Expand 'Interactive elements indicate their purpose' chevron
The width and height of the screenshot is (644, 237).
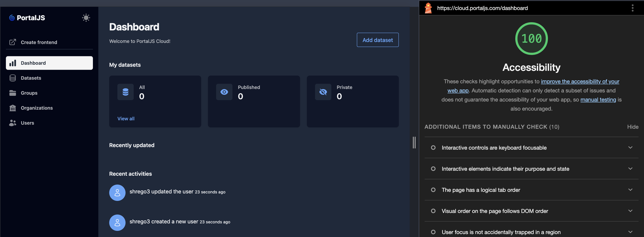click(630, 169)
